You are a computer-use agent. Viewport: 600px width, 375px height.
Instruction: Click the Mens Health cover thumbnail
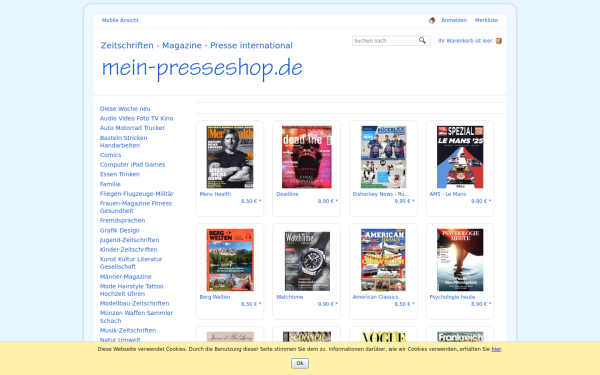230,157
